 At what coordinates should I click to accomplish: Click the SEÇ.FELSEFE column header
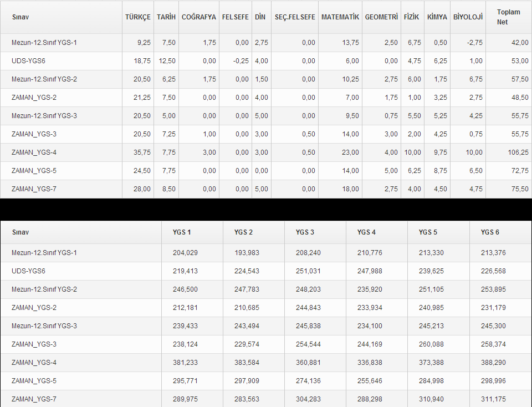(x=295, y=17)
